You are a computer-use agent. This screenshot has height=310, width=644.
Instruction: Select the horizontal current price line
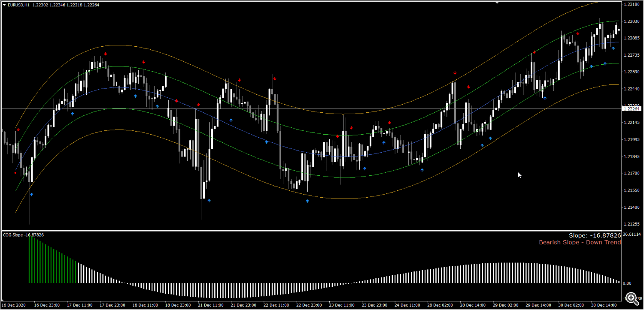coord(311,109)
